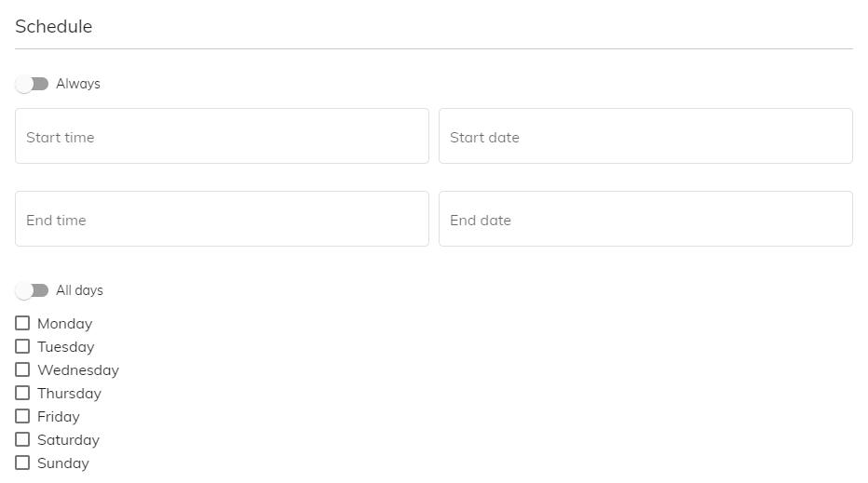The height and width of the screenshot is (483, 868).
Task: Click the "All days" text label
Action: coord(79,290)
